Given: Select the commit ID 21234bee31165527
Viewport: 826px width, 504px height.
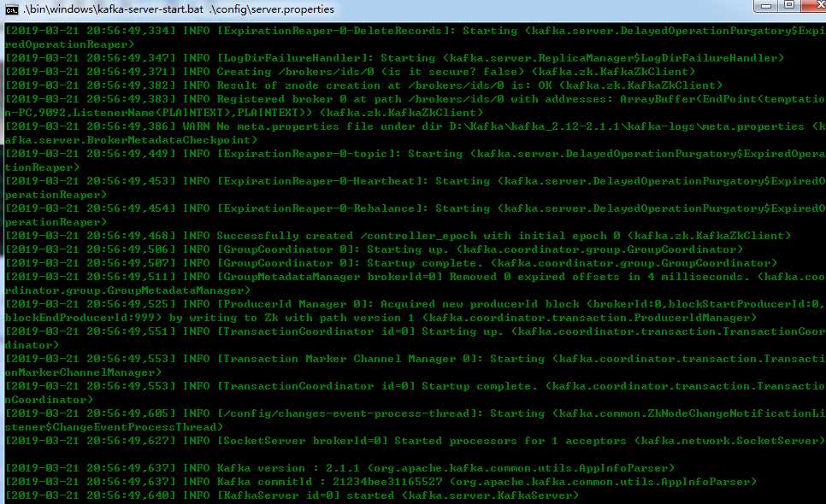Looking at the screenshot, I should point(387,482).
